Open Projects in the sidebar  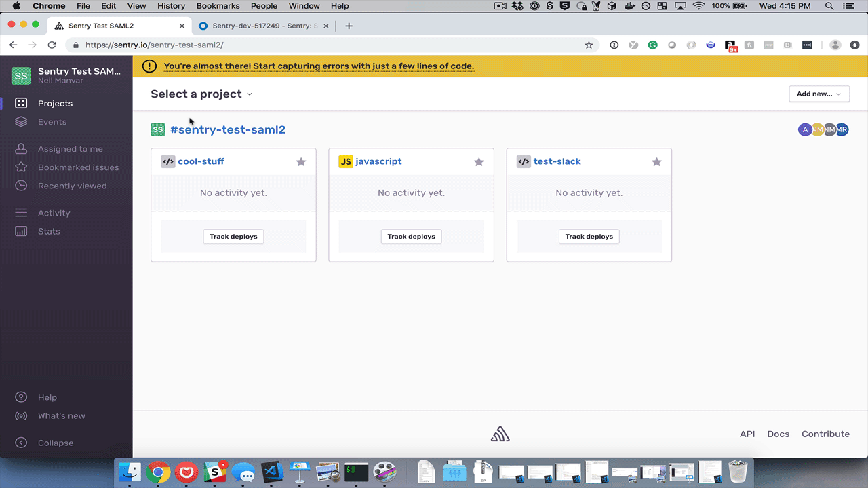pos(55,104)
